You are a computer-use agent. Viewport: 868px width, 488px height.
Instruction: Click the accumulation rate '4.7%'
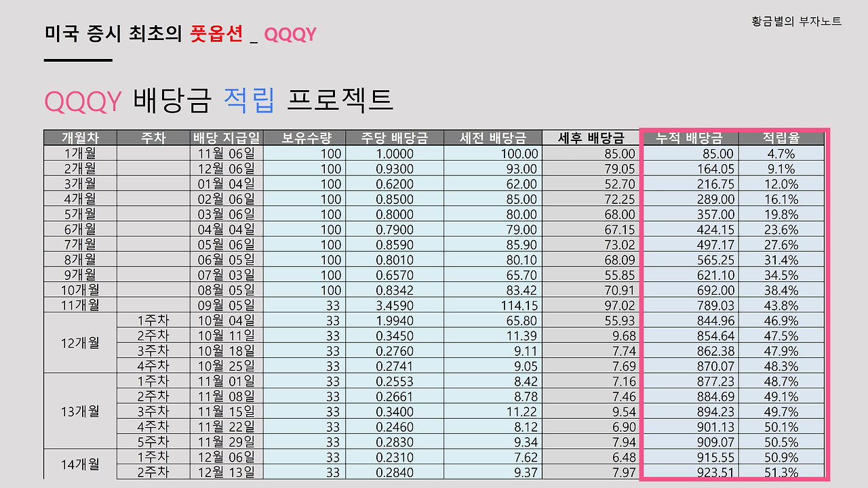781,154
